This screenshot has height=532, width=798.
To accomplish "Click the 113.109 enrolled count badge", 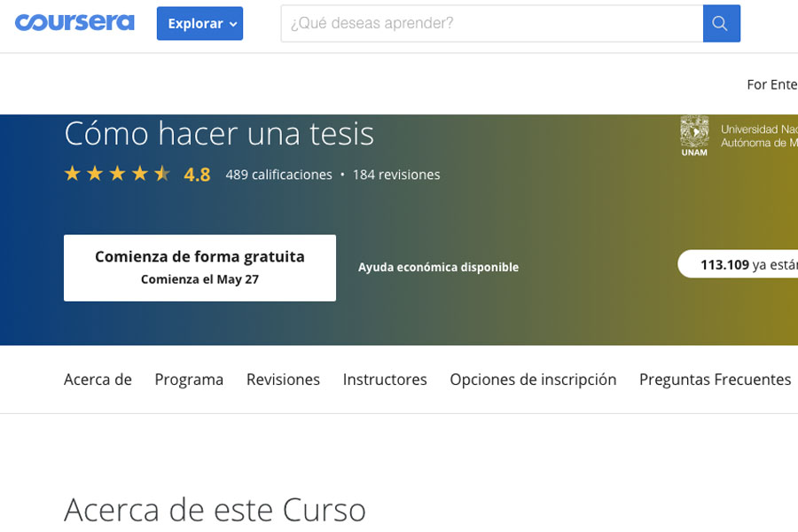I will click(738, 264).
